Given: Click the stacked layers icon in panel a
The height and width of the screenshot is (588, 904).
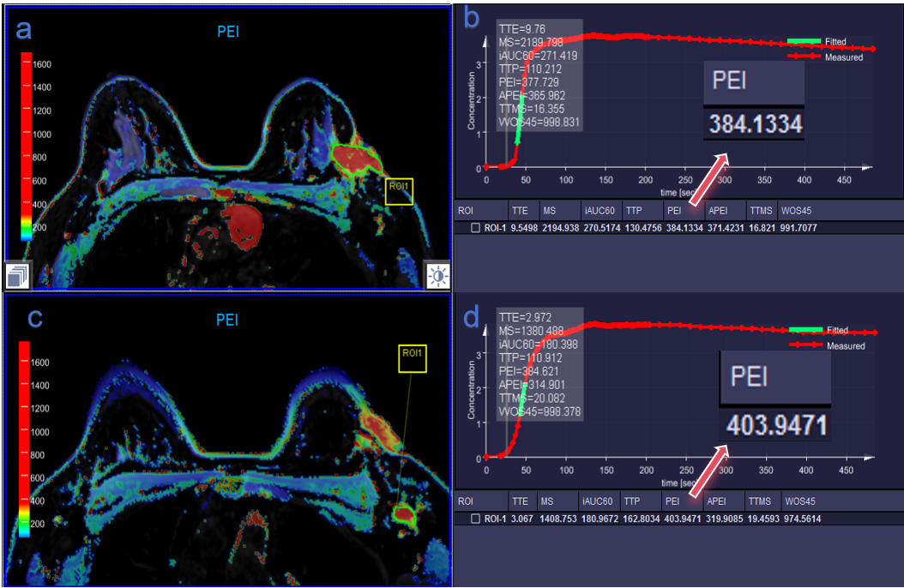Looking at the screenshot, I should click(x=18, y=275).
